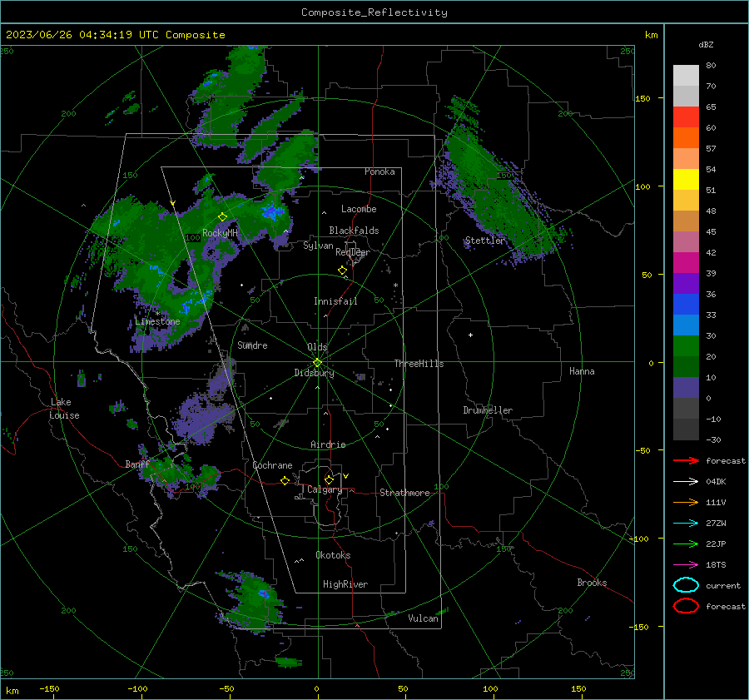Click the Vulcan city label
Image resolution: width=749 pixels, height=700 pixels.
point(424,618)
